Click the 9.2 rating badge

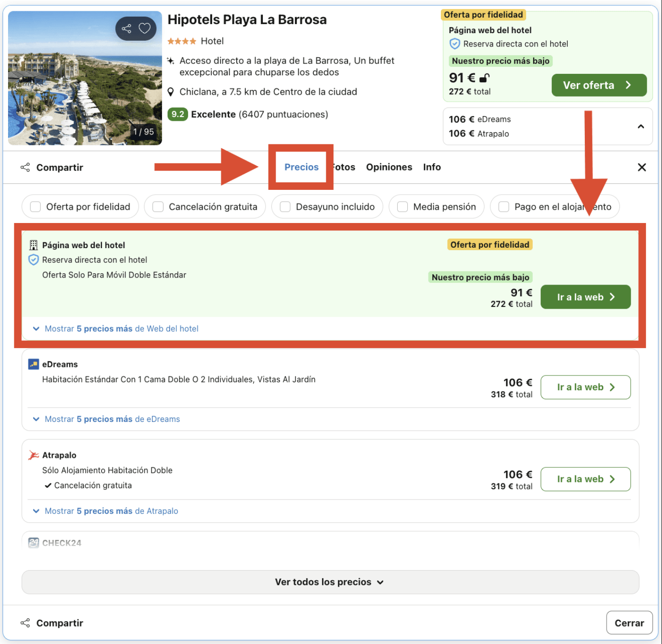pyautogui.click(x=178, y=114)
